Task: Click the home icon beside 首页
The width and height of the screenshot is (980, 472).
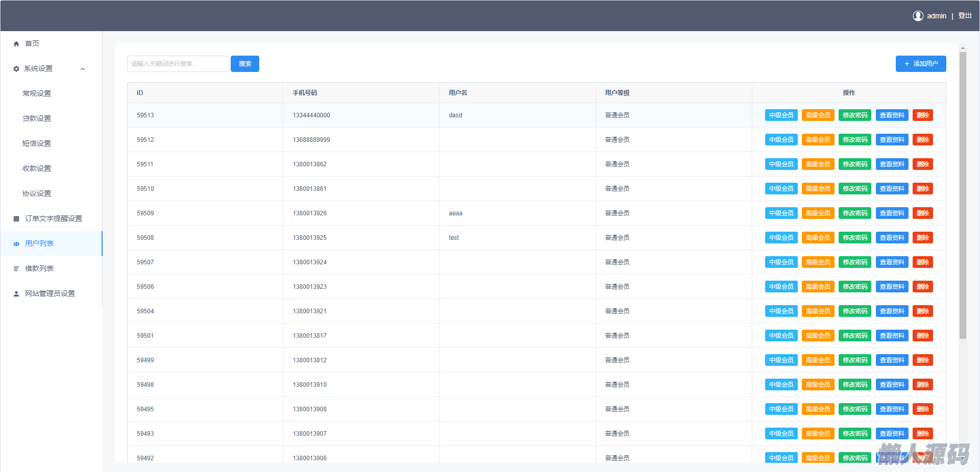Action: pos(16,44)
